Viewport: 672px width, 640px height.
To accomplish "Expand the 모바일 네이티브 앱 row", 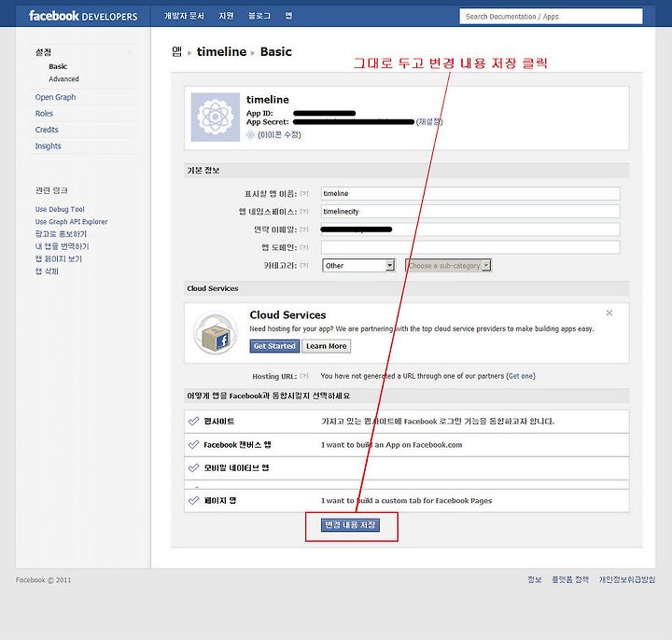I will point(407,468).
